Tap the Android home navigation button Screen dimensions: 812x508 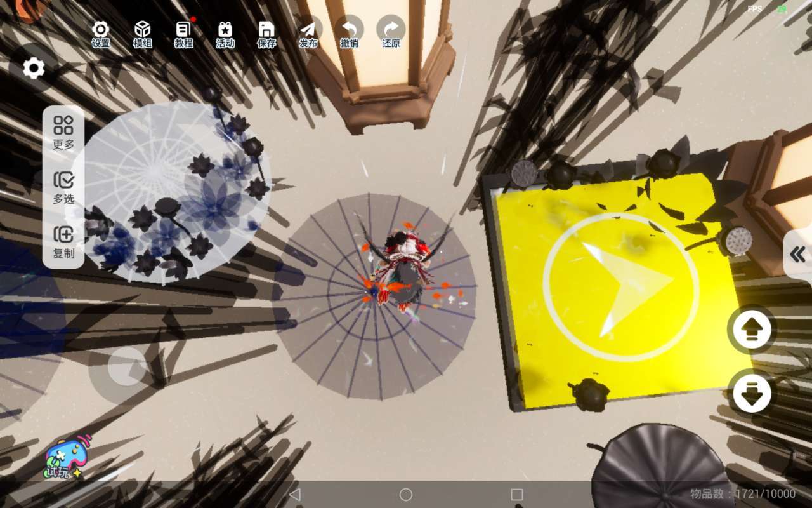pos(406,494)
